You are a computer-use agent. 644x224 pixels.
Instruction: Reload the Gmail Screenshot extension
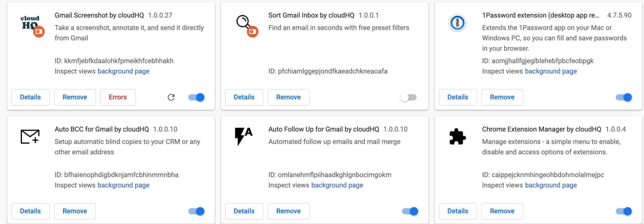click(171, 97)
